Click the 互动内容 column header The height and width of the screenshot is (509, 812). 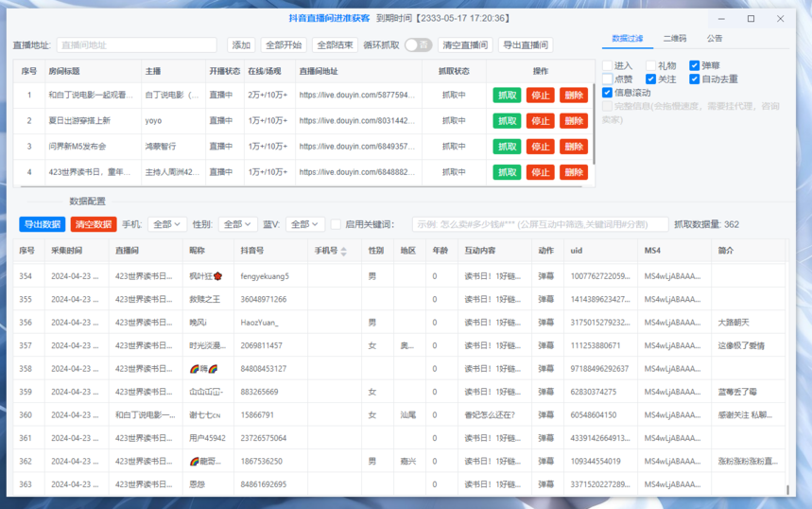pyautogui.click(x=479, y=251)
